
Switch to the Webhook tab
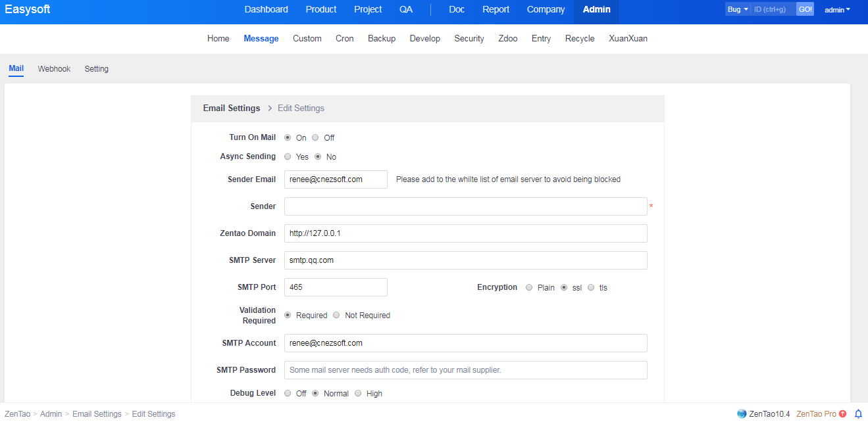[54, 69]
